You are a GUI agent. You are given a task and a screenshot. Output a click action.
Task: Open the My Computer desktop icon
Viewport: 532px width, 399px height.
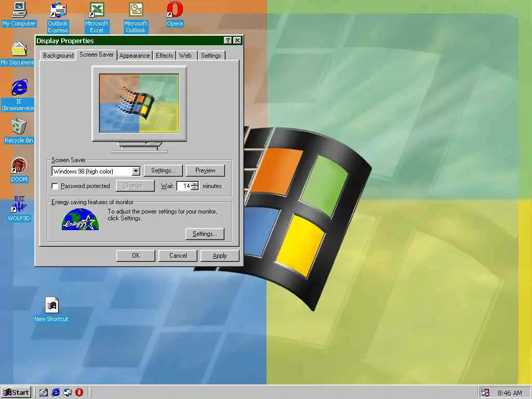tap(19, 15)
